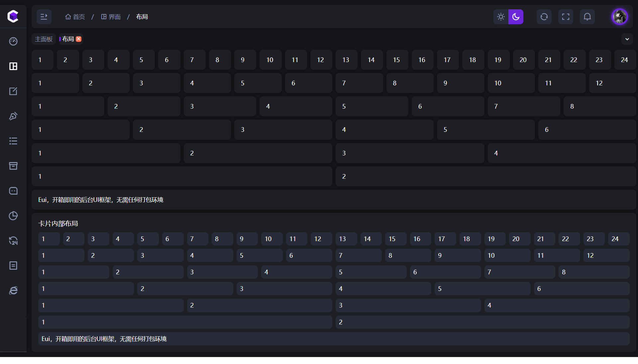This screenshot has height=364, width=638.
Task: Click the archive box sidebar icon
Action: (x=13, y=166)
